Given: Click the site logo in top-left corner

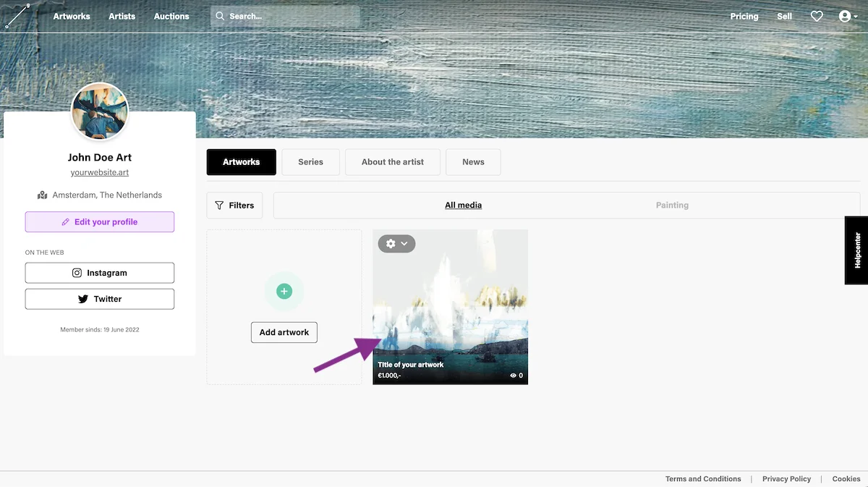Looking at the screenshot, I should (x=17, y=16).
